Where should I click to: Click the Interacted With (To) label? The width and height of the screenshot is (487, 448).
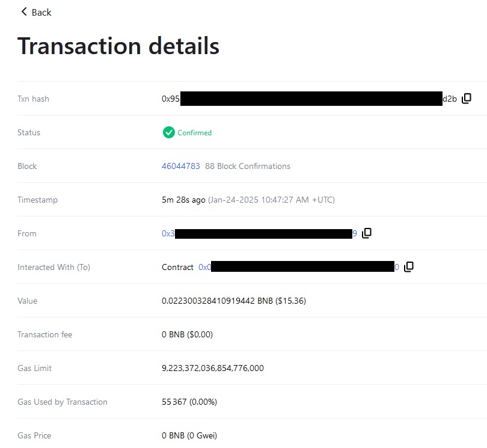pos(54,267)
